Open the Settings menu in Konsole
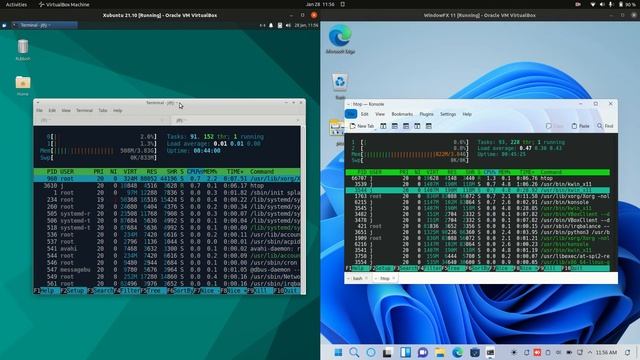The width and height of the screenshot is (640, 360). coord(448,114)
